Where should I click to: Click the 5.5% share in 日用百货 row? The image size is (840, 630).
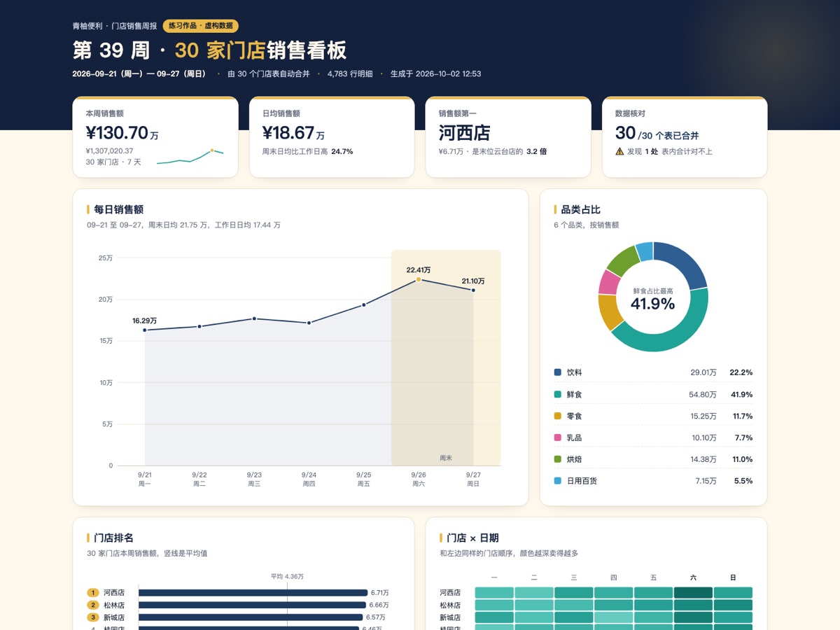743,481
